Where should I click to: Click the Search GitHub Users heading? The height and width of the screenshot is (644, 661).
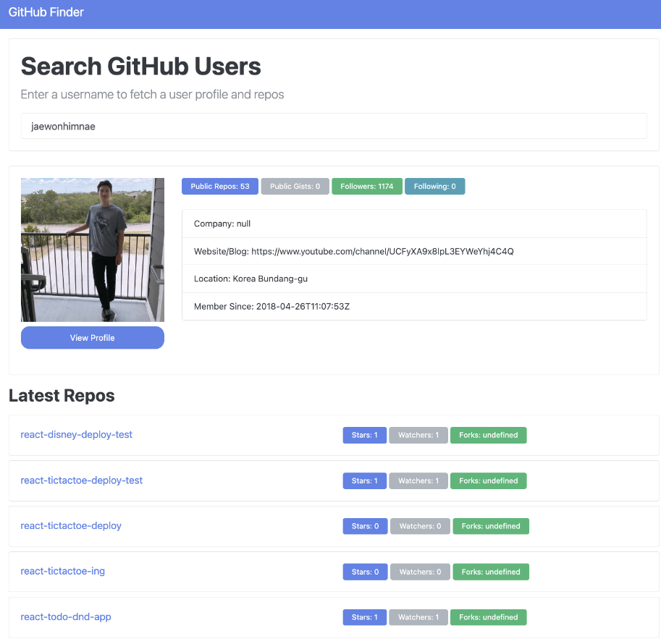[x=140, y=66]
